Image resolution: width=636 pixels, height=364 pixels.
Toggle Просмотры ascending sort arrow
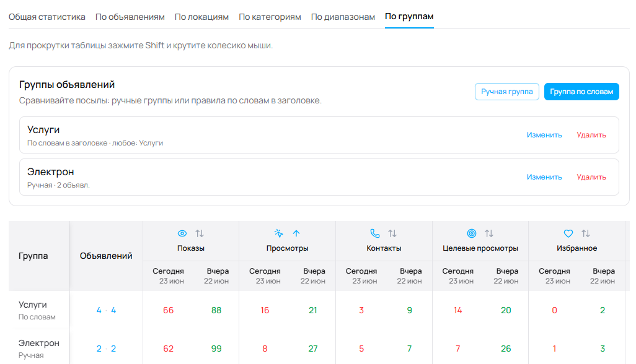tap(296, 233)
